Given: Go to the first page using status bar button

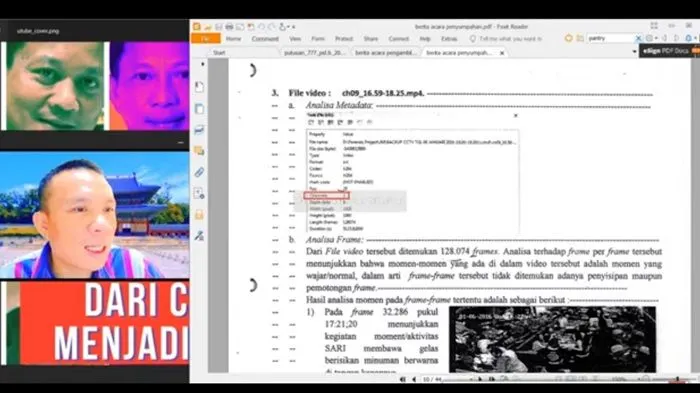Looking at the screenshot, I should [x=403, y=379].
